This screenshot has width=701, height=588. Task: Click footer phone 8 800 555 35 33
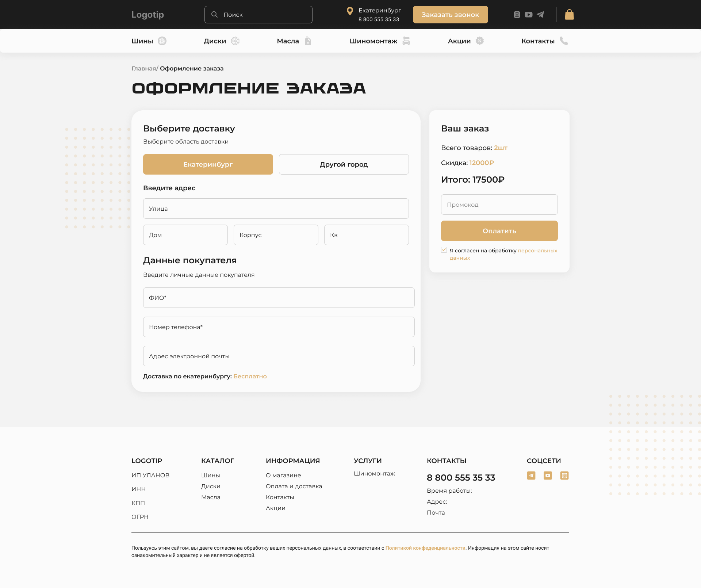pyautogui.click(x=461, y=477)
